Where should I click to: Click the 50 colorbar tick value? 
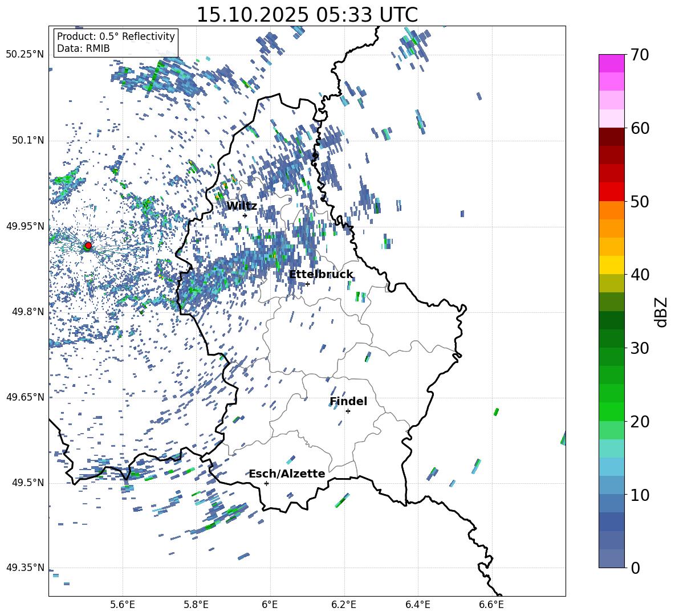click(x=640, y=202)
